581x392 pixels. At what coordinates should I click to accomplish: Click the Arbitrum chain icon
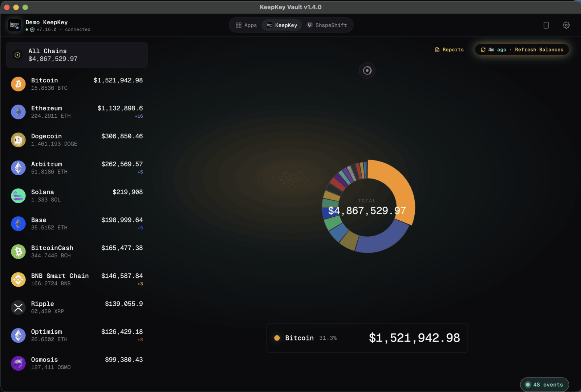point(18,168)
